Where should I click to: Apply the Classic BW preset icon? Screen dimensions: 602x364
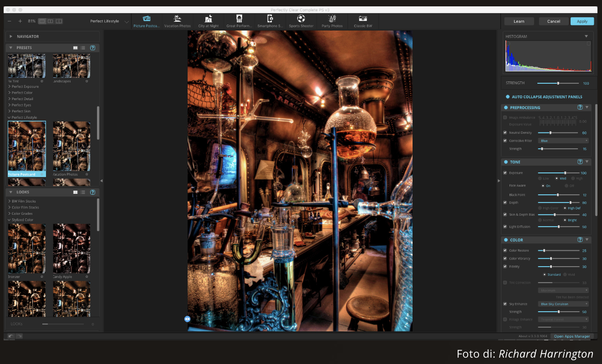point(363,18)
